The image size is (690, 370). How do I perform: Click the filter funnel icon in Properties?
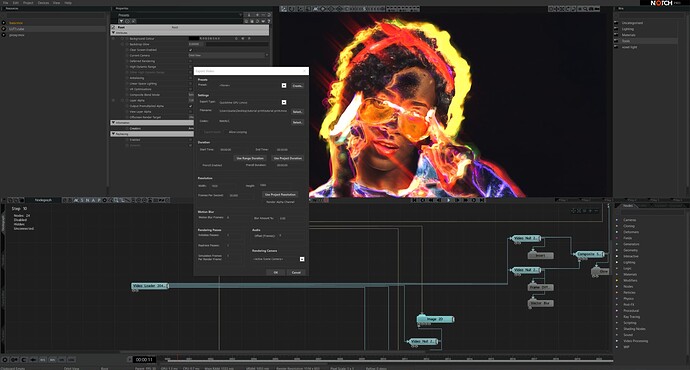tap(121, 21)
